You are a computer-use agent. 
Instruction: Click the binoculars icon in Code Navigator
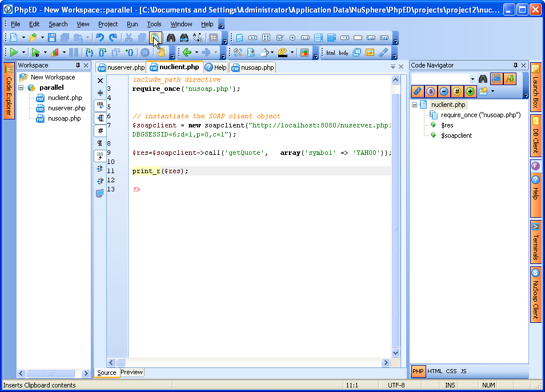(483, 79)
